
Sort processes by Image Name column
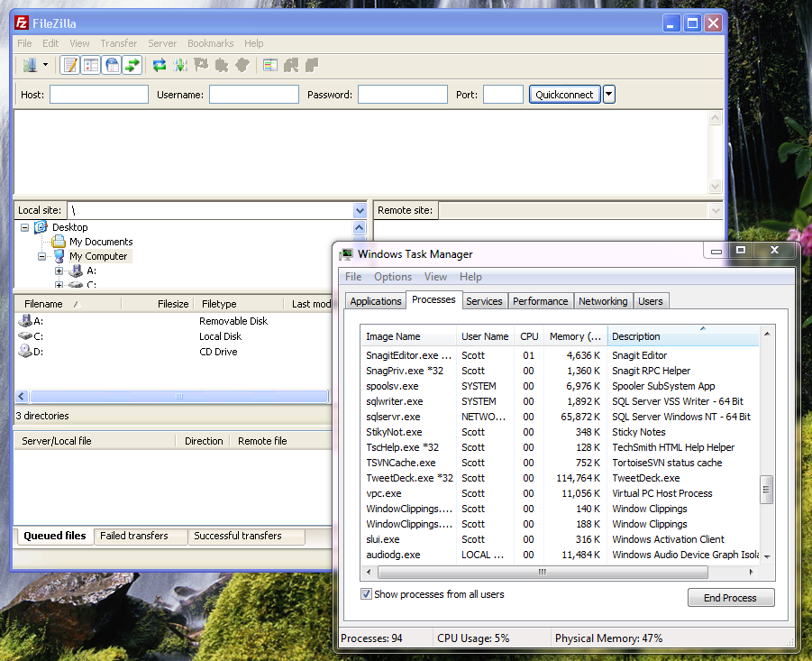pyautogui.click(x=408, y=336)
